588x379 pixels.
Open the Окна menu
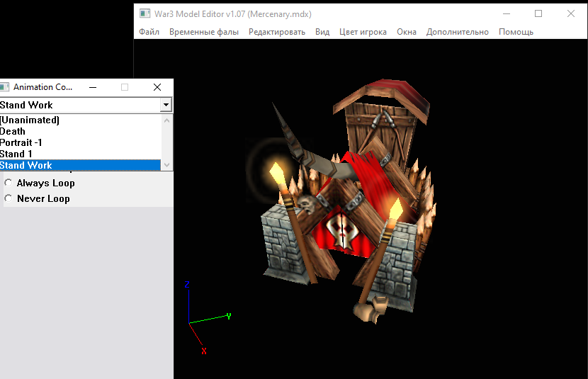tap(407, 32)
